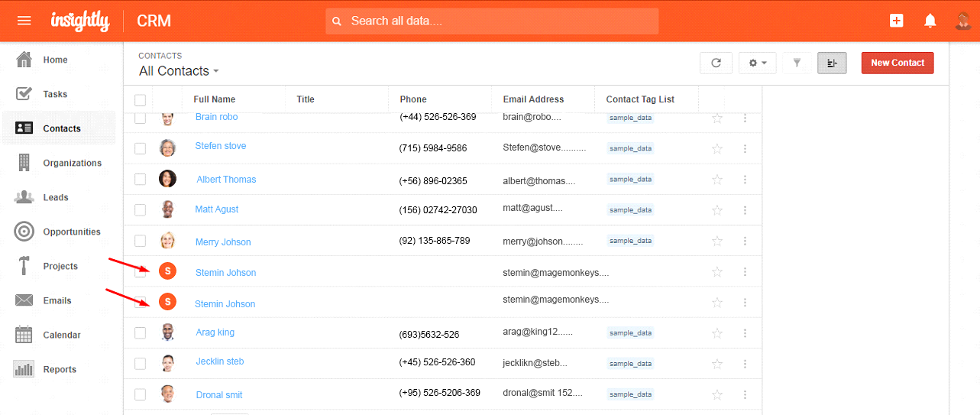Open the Merry Johson contact link
This screenshot has height=415, width=980.
(x=223, y=242)
